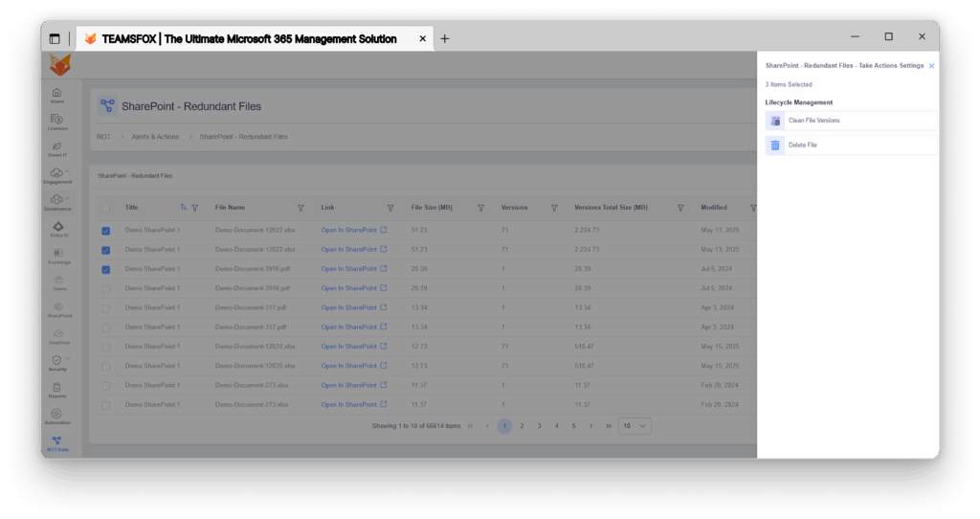Open a new browser tab

point(444,38)
